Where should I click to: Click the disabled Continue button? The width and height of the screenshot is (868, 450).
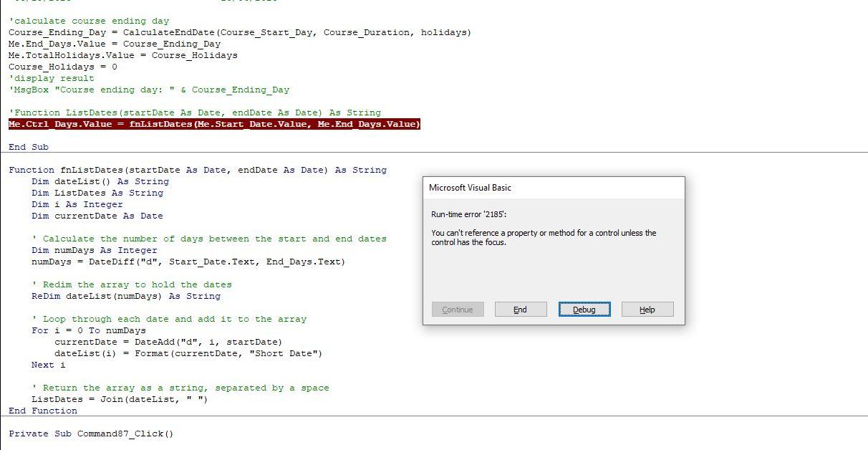click(458, 309)
